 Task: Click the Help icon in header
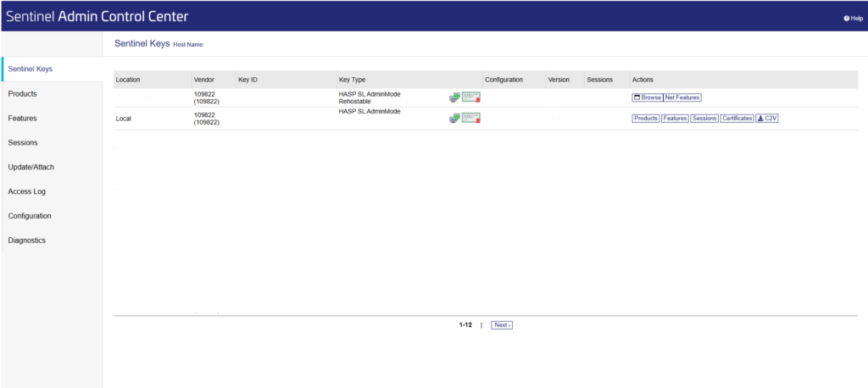point(852,18)
